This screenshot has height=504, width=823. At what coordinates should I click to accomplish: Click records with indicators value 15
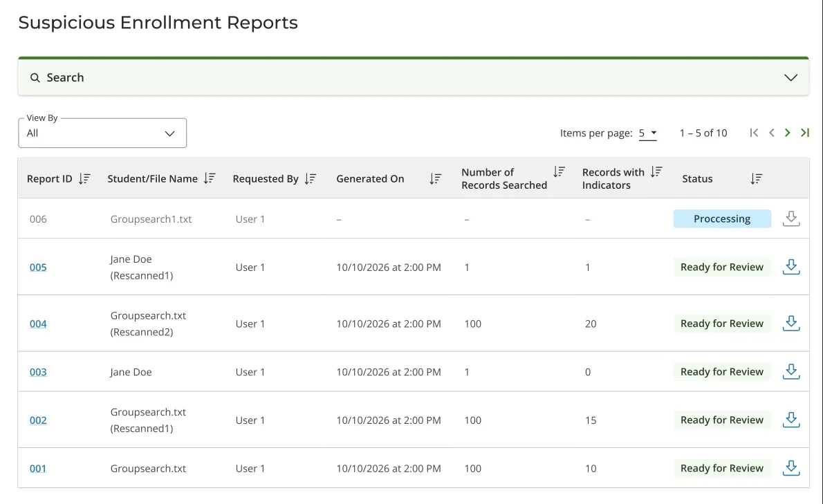pyautogui.click(x=591, y=420)
